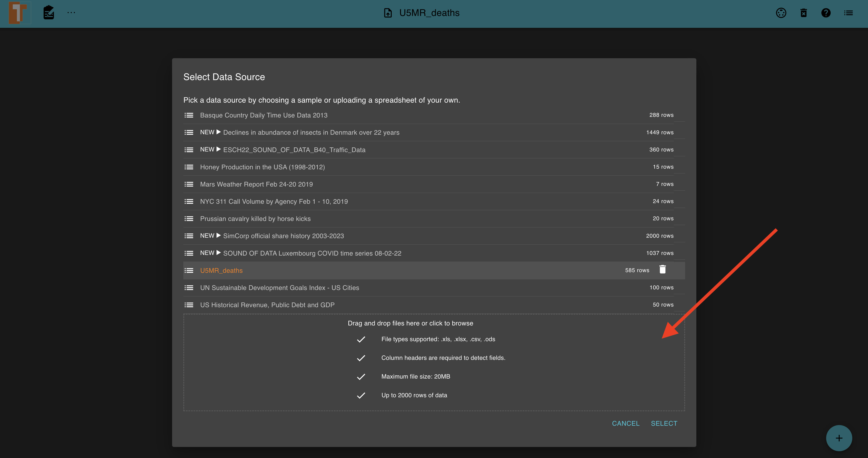868x458 pixels.
Task: Play the ESCH22 Traffic Data preview arrow
Action: [218, 149]
